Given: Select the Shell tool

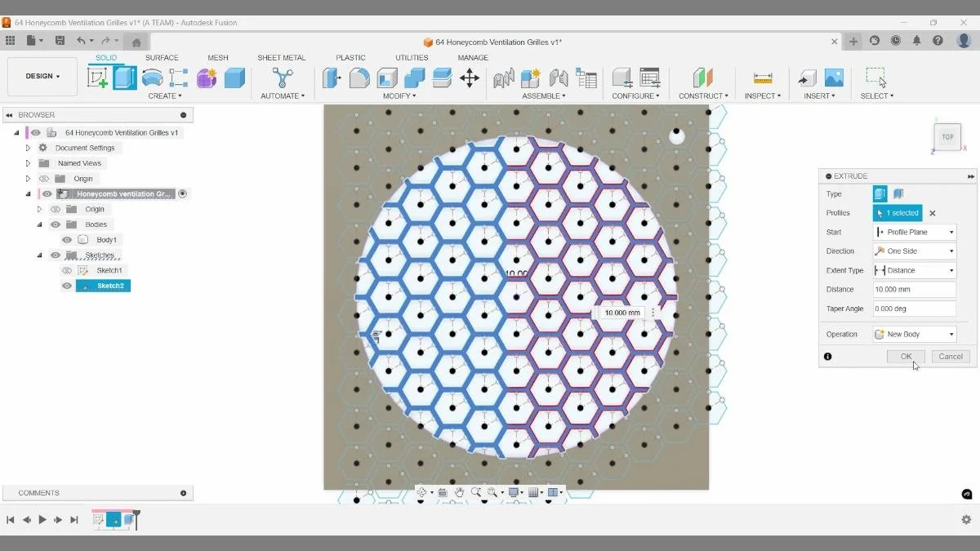Looking at the screenshot, I should click(x=387, y=78).
